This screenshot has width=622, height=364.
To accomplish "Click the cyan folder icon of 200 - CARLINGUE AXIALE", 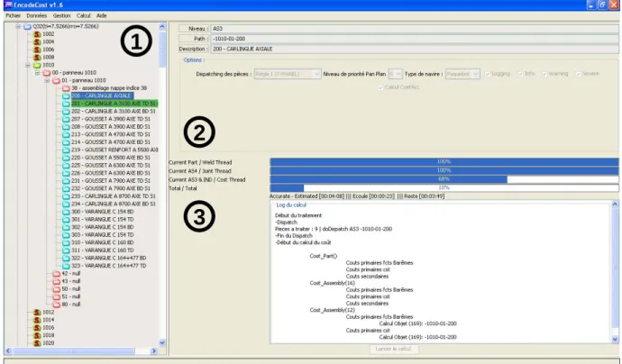I will point(66,96).
